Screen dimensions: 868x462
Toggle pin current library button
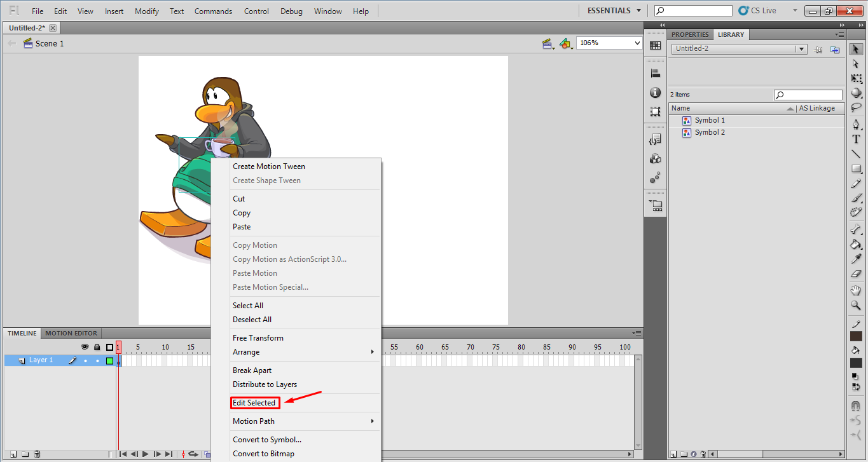pyautogui.click(x=819, y=49)
